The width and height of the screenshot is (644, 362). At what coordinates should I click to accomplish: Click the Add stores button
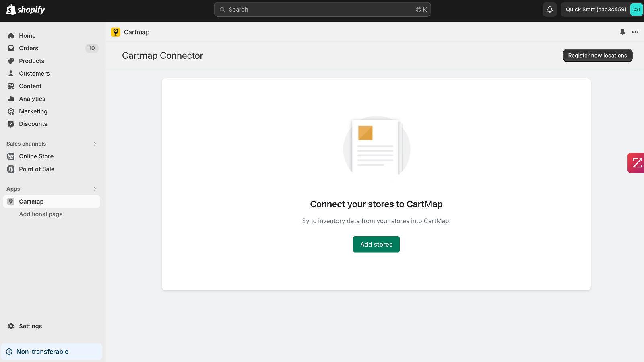[376, 244]
